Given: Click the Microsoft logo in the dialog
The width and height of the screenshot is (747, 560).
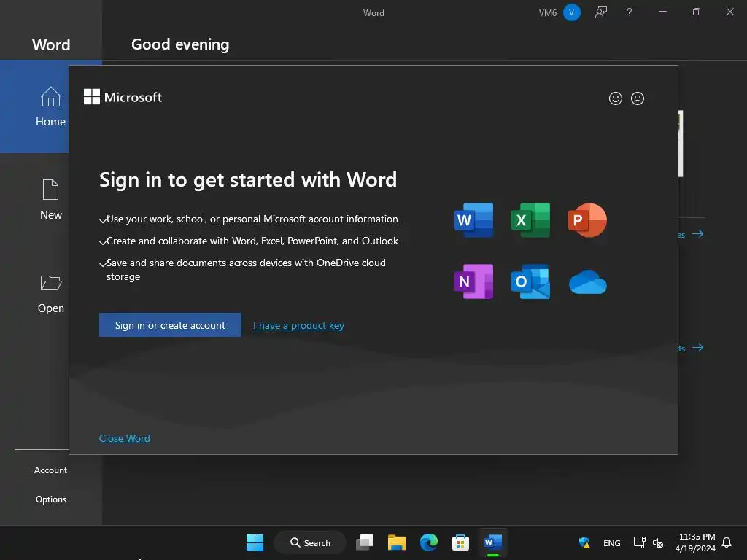Looking at the screenshot, I should (123, 97).
